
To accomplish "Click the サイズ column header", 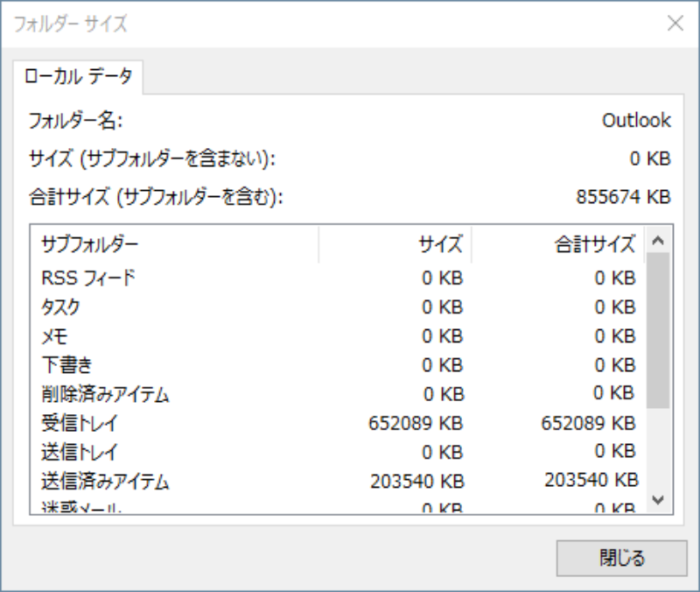I will (x=395, y=244).
